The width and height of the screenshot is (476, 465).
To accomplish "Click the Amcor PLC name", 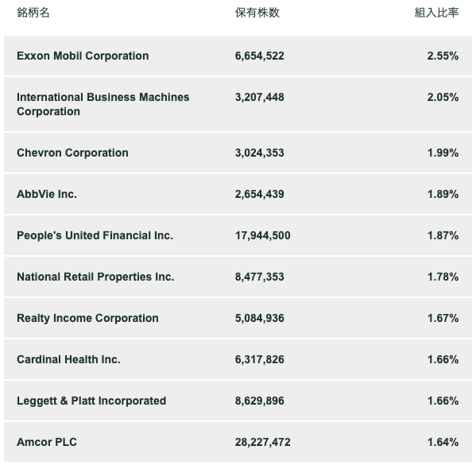I will (x=47, y=442).
